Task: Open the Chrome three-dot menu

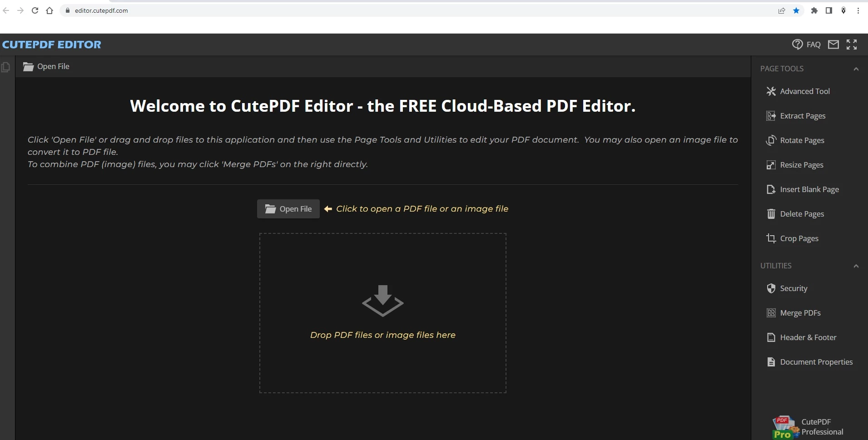Action: coord(858,10)
